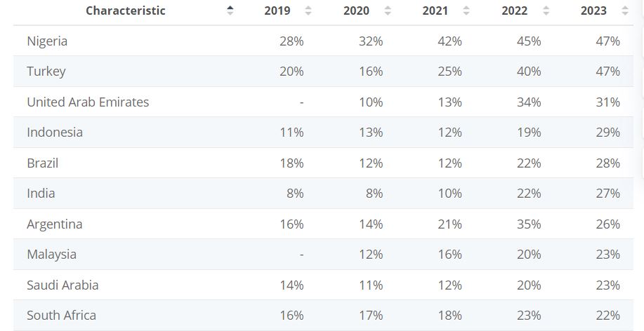Select Argentina's 2022 value 35%

pos(529,224)
